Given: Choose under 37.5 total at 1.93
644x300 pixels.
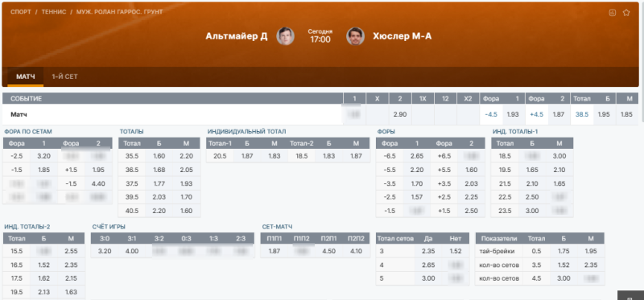Looking at the screenshot, I should click(x=187, y=184).
